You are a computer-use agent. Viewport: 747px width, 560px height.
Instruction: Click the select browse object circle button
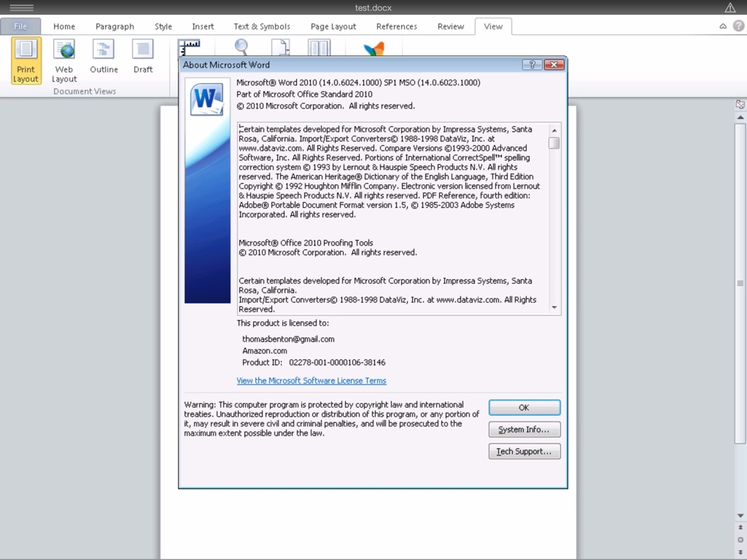point(740,539)
